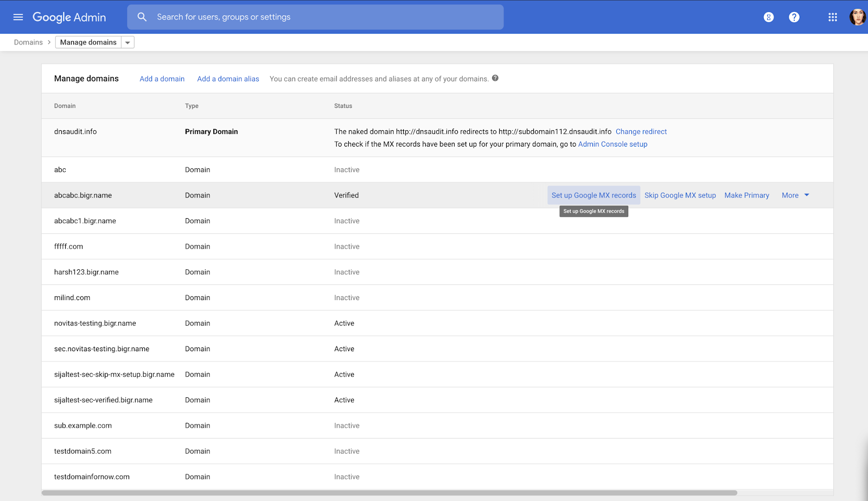Screen dimensions: 868x501
Task: Open the Admin Console setup link
Action: tap(612, 144)
